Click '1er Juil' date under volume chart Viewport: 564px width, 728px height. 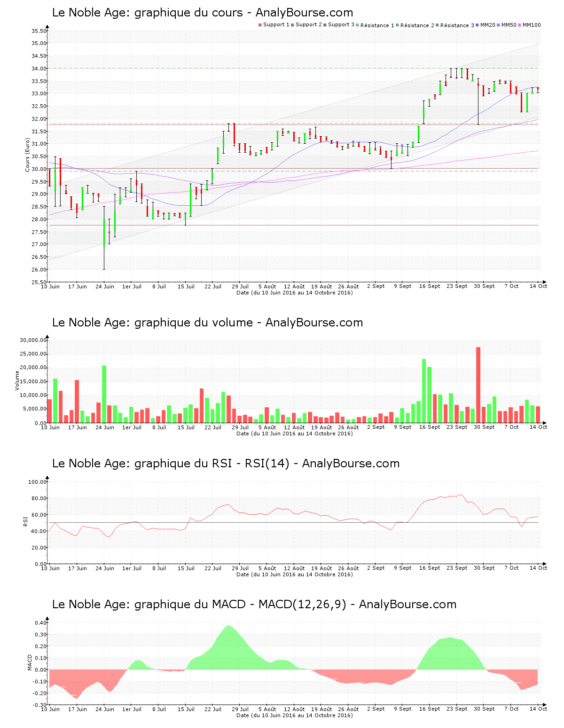pos(132,427)
